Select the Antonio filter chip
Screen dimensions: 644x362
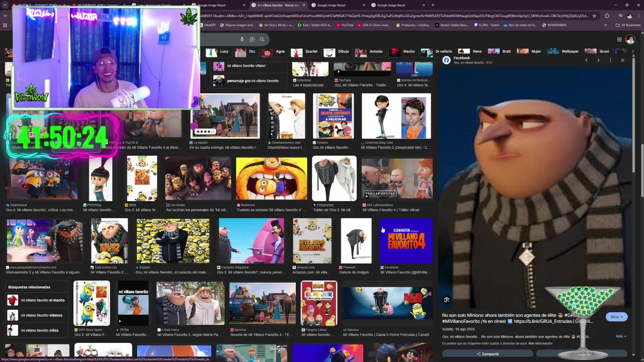pyautogui.click(x=370, y=51)
